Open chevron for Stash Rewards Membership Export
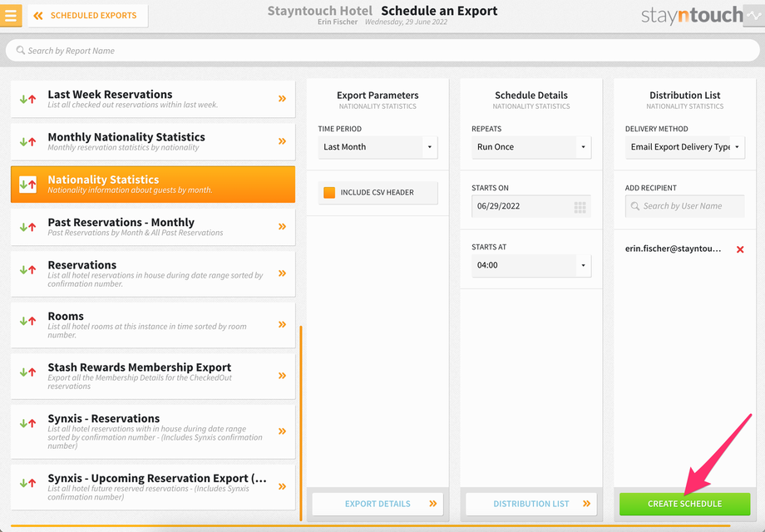Viewport: 765px width, 532px height. [282, 376]
